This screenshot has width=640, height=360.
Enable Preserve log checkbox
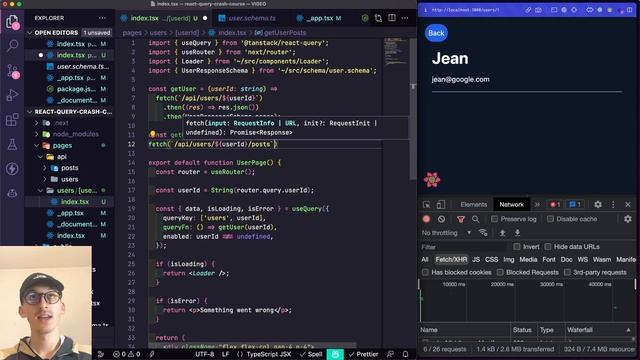coord(494,219)
